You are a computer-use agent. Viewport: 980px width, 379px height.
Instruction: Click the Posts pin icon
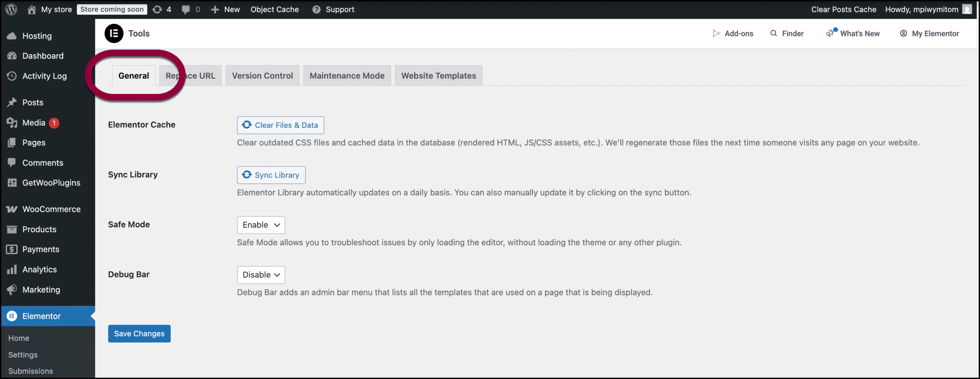tap(12, 102)
